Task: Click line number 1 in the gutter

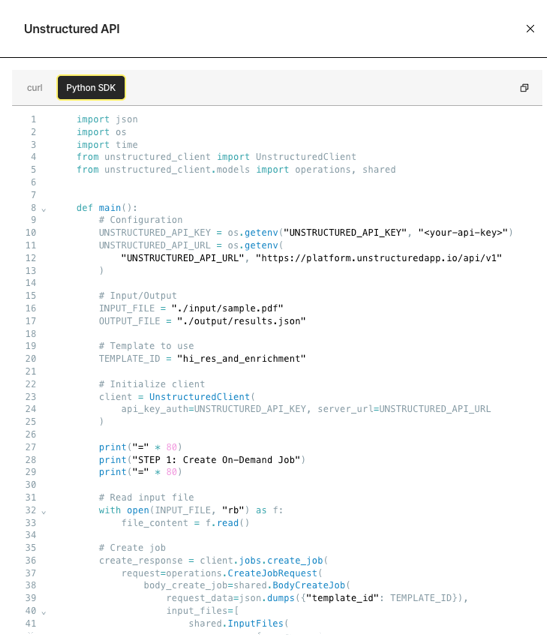Action: coord(33,119)
